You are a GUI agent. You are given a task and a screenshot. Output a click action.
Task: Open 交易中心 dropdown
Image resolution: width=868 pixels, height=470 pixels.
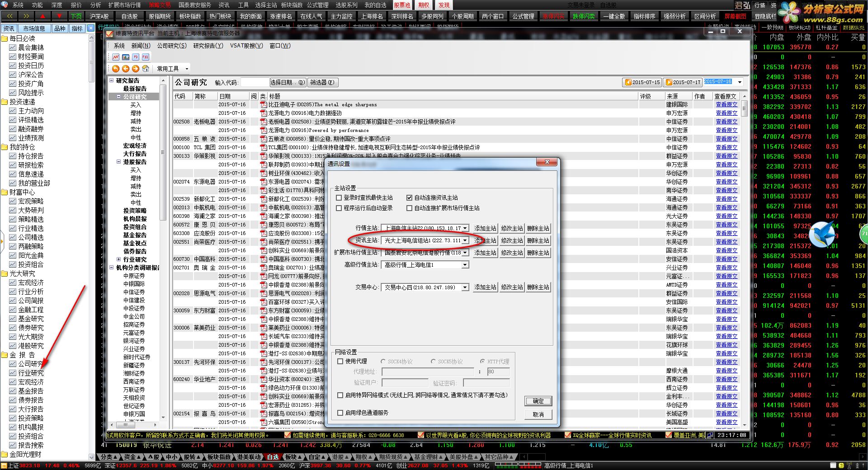point(465,287)
